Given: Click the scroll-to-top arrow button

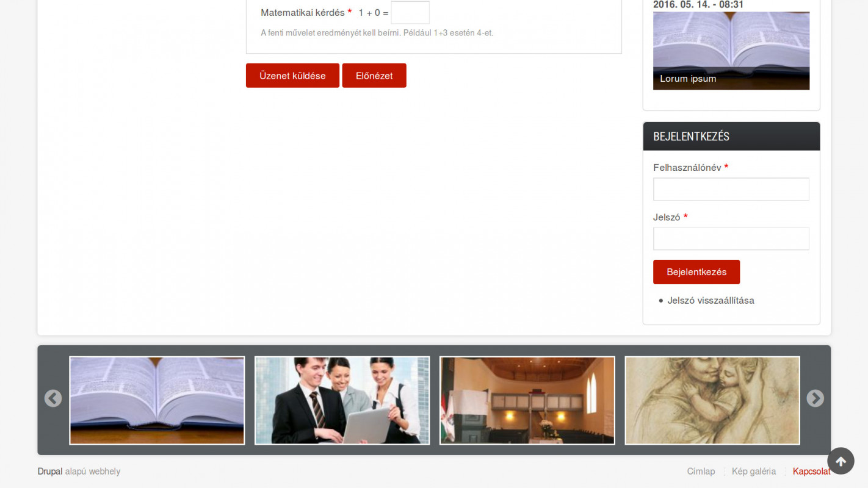Looking at the screenshot, I should [x=841, y=461].
